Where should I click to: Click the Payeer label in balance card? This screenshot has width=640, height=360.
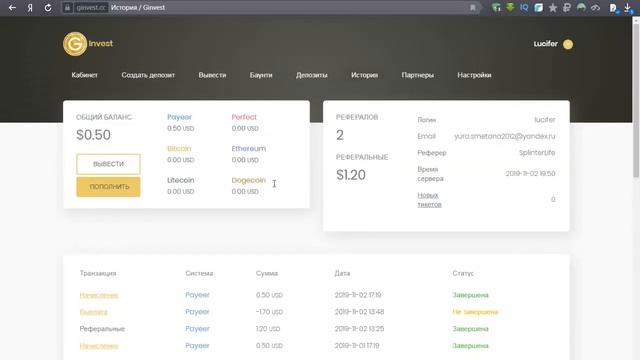tap(179, 117)
